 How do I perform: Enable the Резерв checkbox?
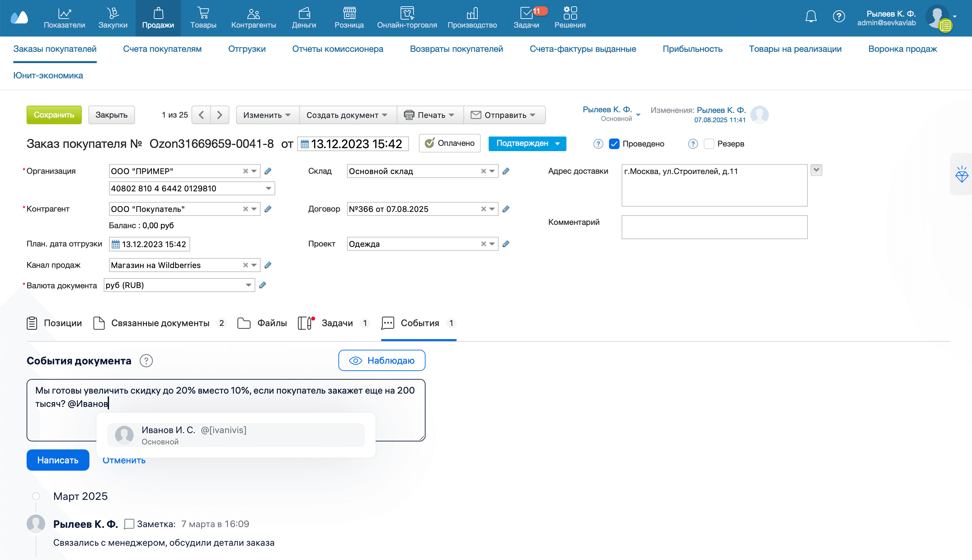pyautogui.click(x=708, y=144)
